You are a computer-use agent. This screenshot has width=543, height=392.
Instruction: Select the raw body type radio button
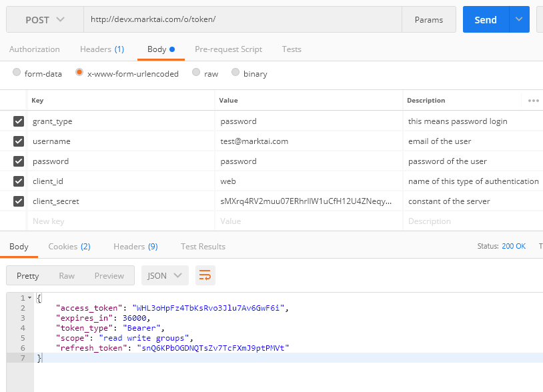(x=196, y=73)
